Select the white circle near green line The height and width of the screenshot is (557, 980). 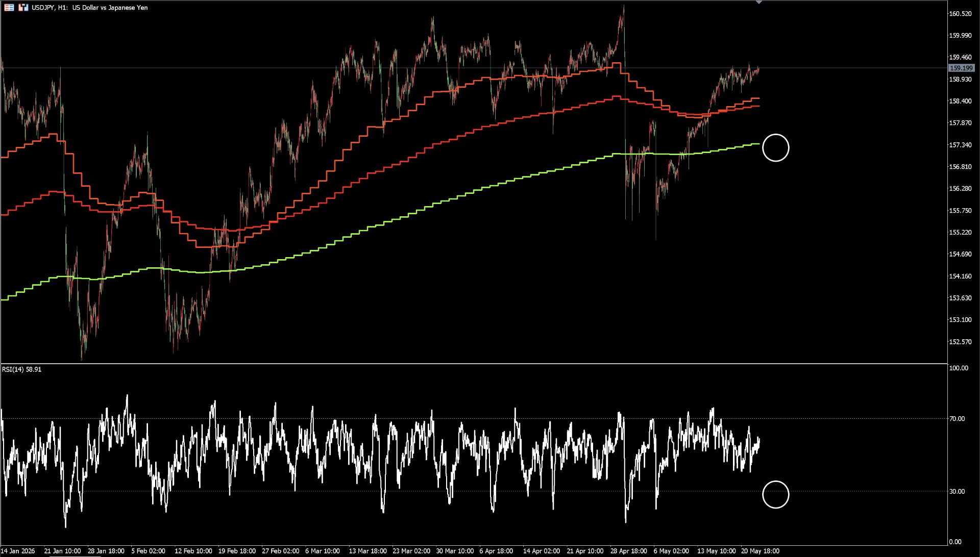pos(775,148)
